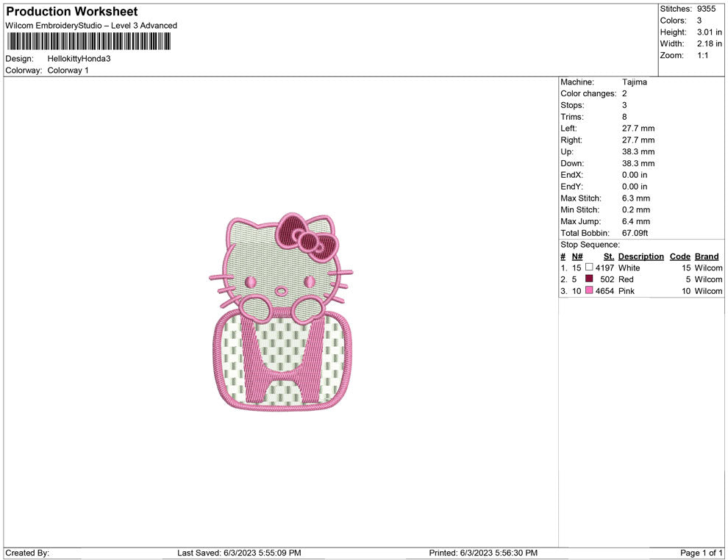
Task: Click the barcode under the worksheet title
Action: (89, 41)
